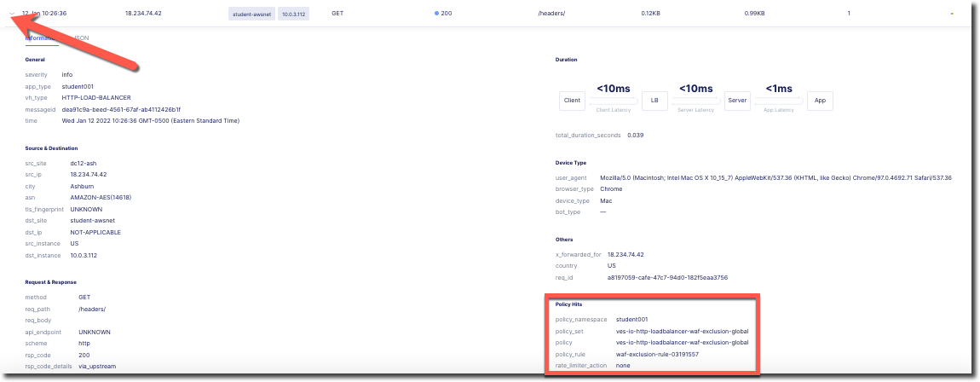Click the App Latency <1ms arrow
The width and height of the screenshot is (980, 382).
tap(778, 101)
